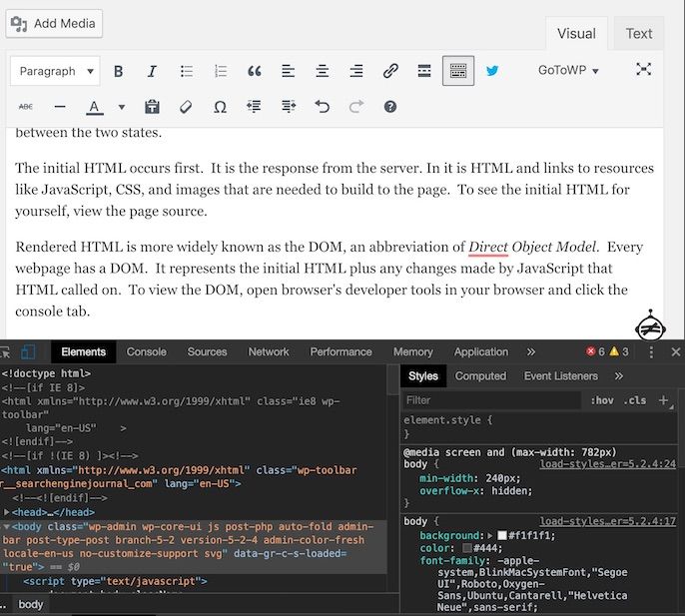Screen dimensions: 685x616
Task: Select the Styles sidebar tab
Action: 423,376
